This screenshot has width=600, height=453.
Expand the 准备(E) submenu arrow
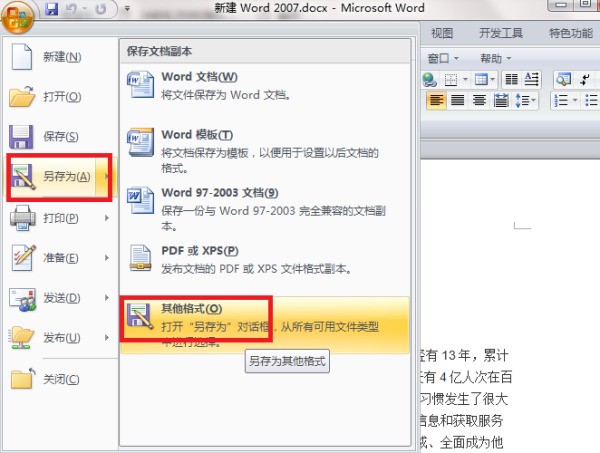tap(106, 258)
